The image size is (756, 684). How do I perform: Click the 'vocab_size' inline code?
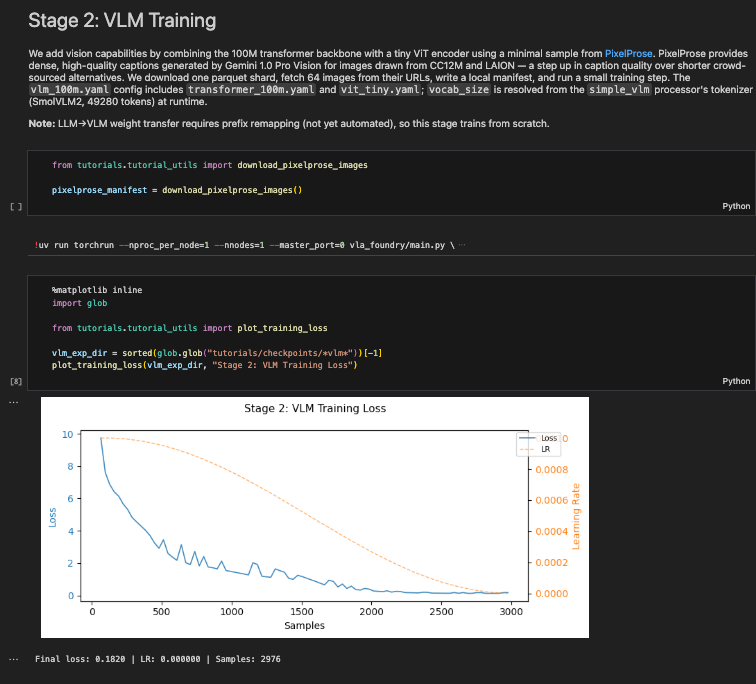(x=459, y=90)
